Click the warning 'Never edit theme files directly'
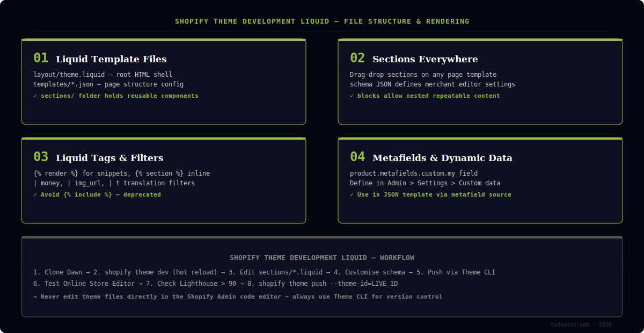This screenshot has height=333, width=644. point(238,296)
